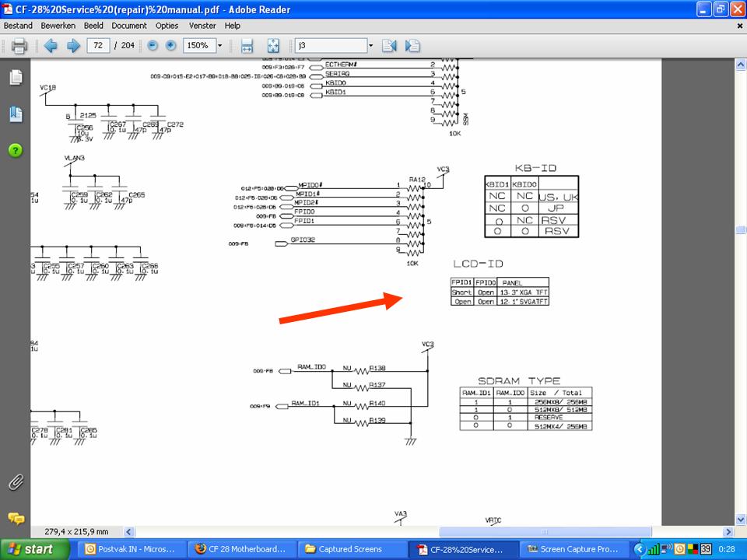Click the RAM_ID1 signal label
The width and height of the screenshot is (747, 560).
click(305, 403)
